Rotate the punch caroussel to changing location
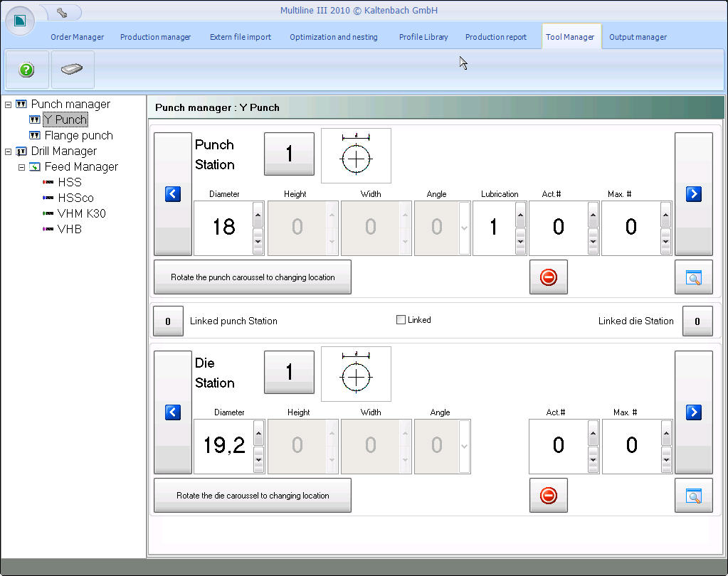Screen dimensions: 728x576 [x=253, y=277]
